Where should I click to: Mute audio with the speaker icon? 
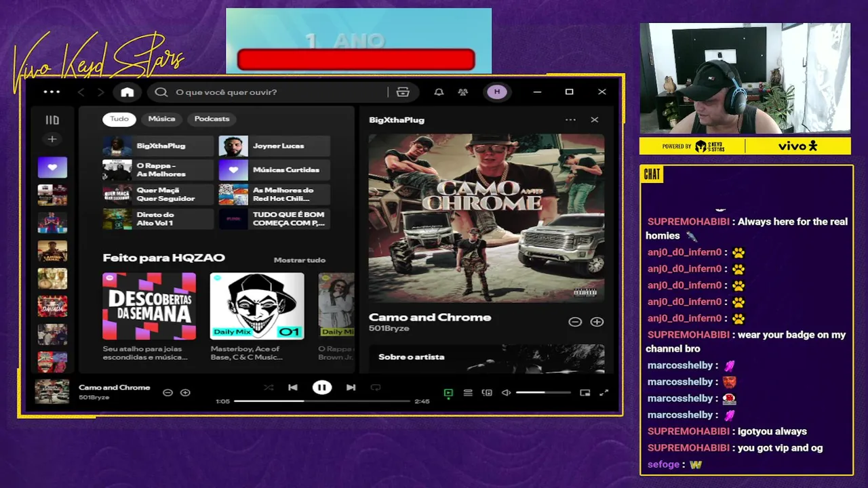tap(506, 392)
